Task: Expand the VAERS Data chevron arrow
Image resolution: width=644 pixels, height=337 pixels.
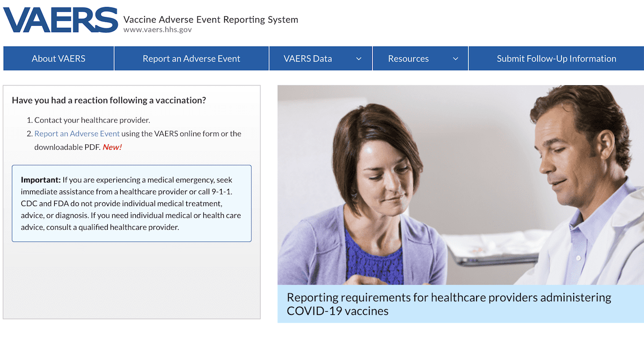Action: (x=358, y=59)
